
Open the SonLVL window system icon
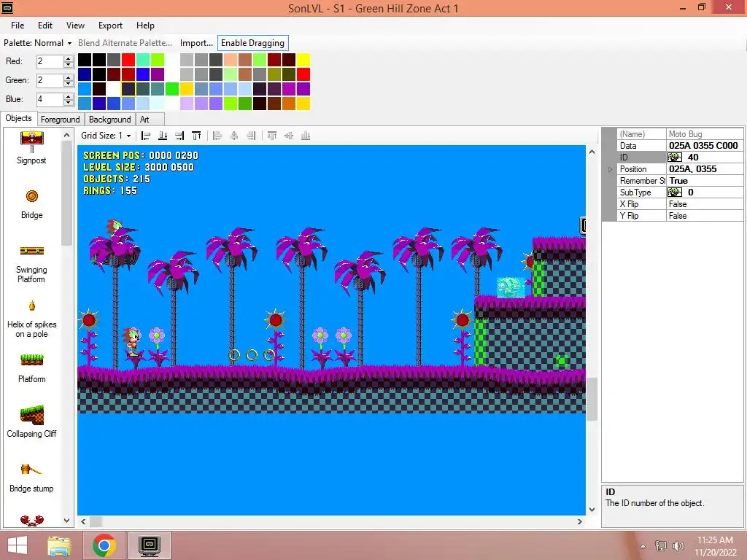pos(7,7)
